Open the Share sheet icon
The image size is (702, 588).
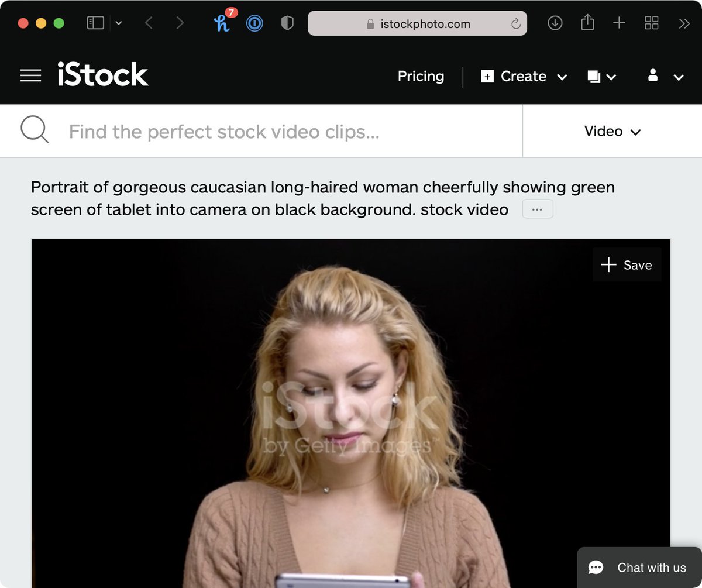587,22
